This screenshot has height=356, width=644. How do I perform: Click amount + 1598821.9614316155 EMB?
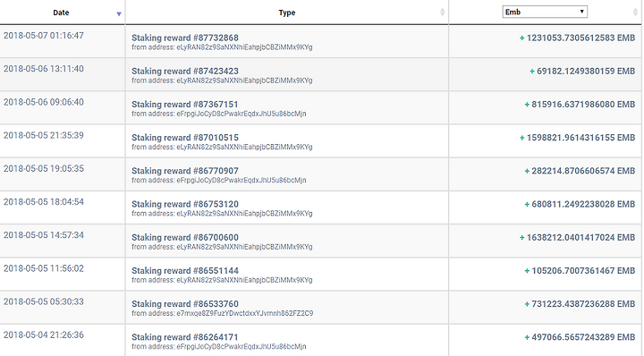click(x=577, y=138)
